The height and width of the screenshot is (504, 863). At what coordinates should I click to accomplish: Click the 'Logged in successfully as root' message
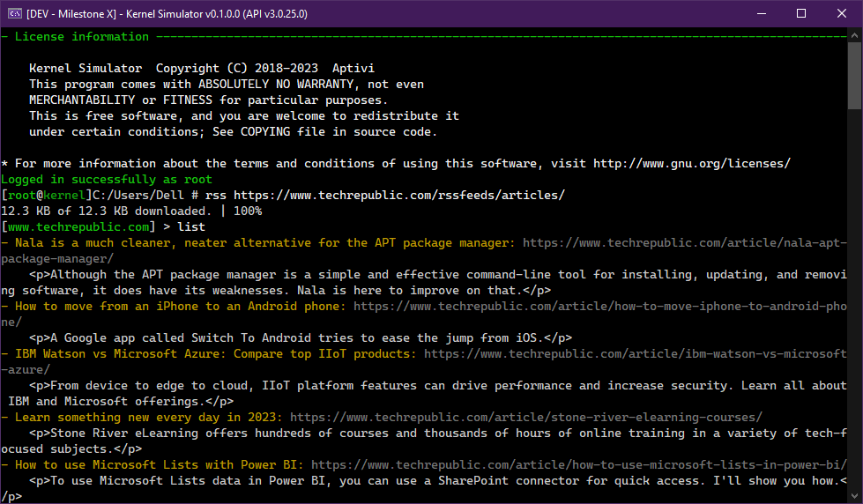click(x=106, y=180)
